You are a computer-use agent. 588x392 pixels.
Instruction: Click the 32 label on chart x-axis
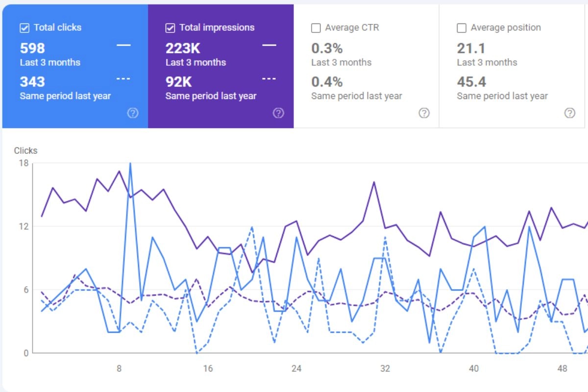point(385,368)
